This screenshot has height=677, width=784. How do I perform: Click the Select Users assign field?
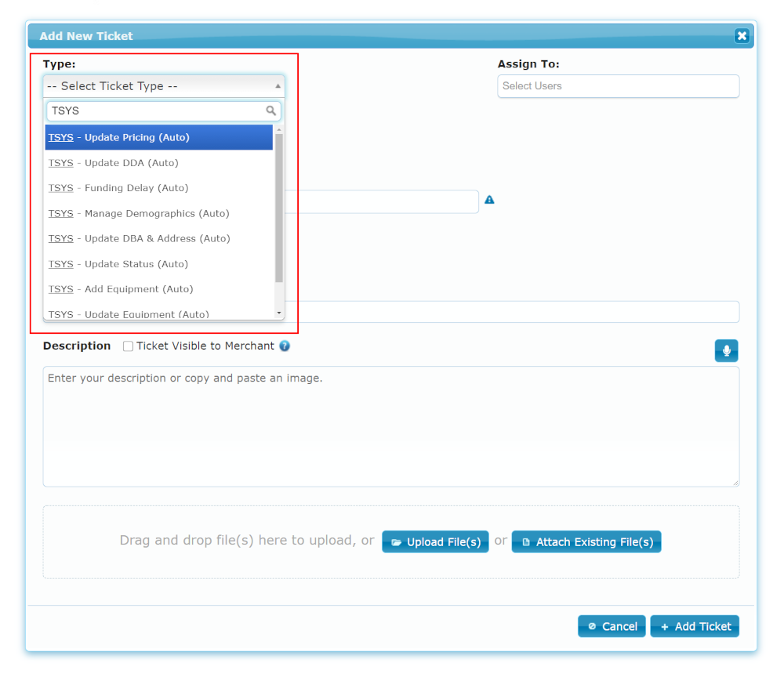click(x=618, y=86)
